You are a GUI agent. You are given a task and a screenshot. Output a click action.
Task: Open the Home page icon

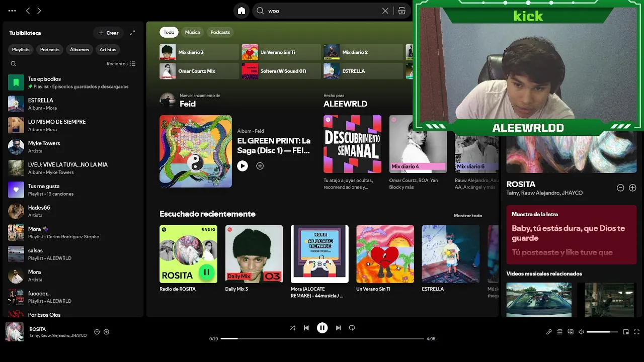(242, 11)
